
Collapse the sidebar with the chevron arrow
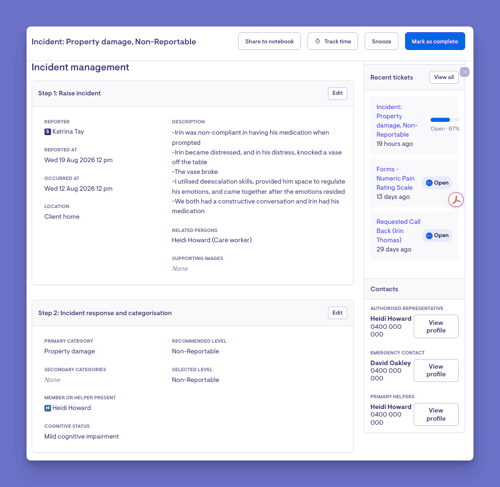pos(464,72)
